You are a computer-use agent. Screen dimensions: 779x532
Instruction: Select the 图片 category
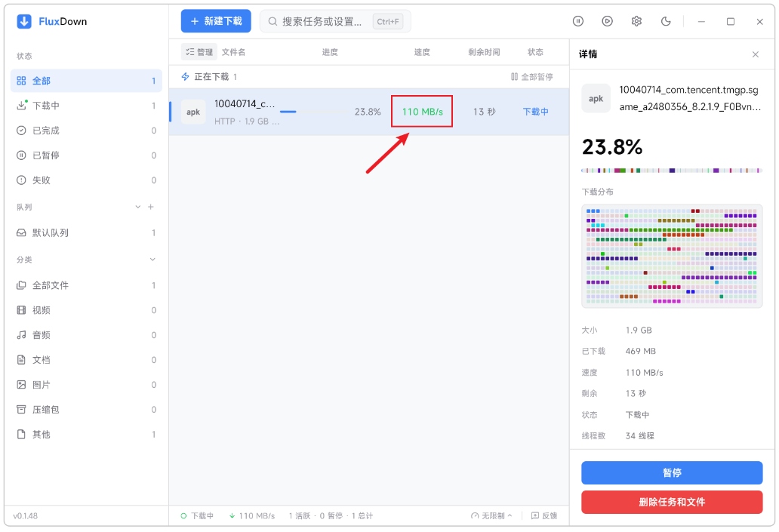(x=87, y=384)
